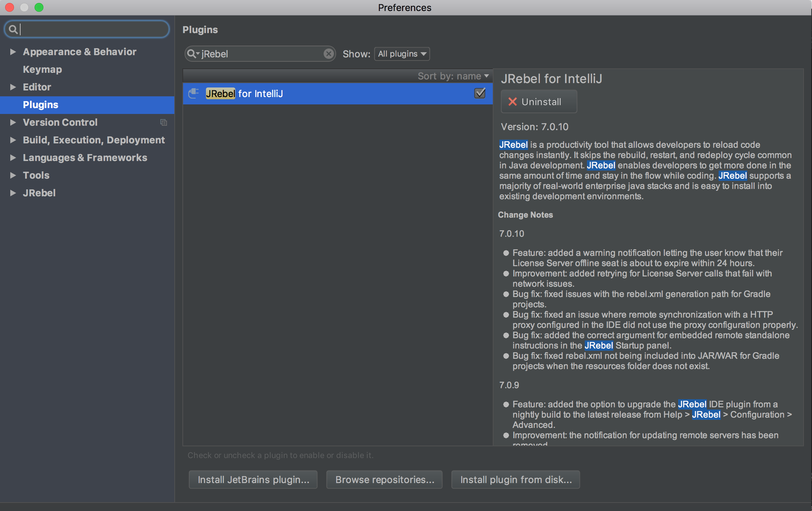Click the Version: 7.0.10 text
The height and width of the screenshot is (511, 812).
(535, 127)
